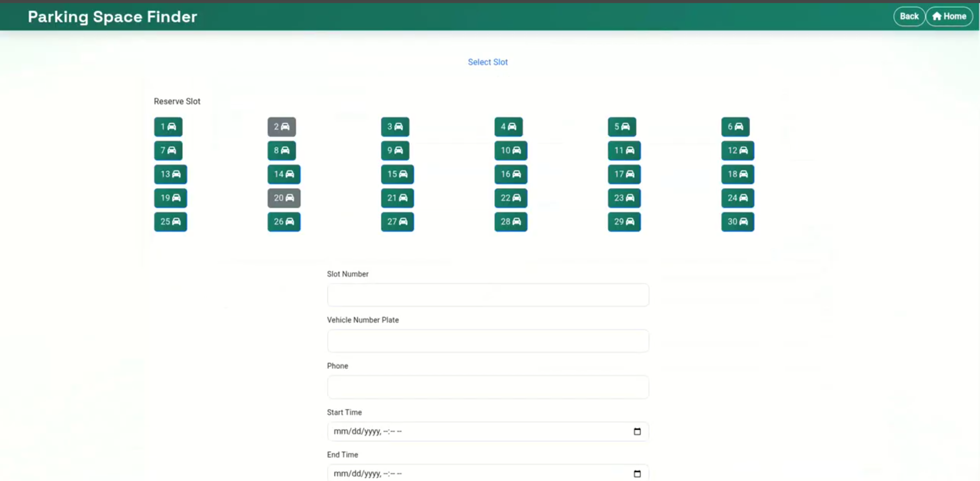Click the greyed-out slot 20
Image resolution: width=980 pixels, height=481 pixels.
[x=284, y=198]
